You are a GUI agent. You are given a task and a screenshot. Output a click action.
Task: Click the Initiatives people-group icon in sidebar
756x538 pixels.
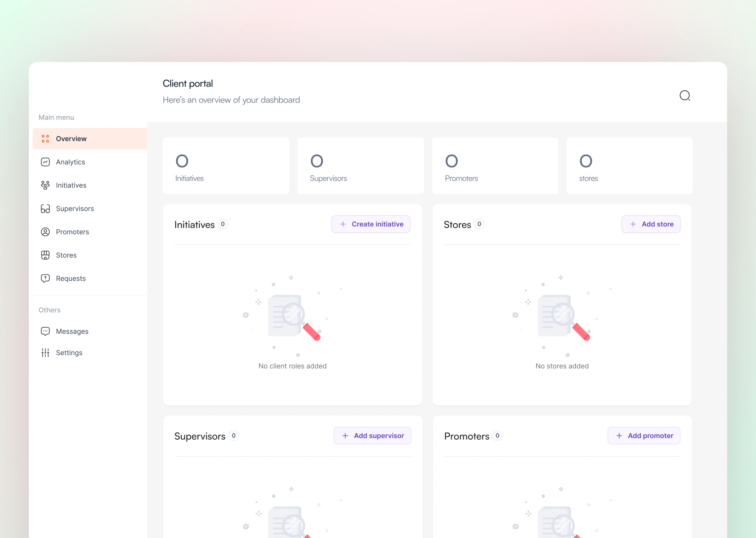[45, 185]
